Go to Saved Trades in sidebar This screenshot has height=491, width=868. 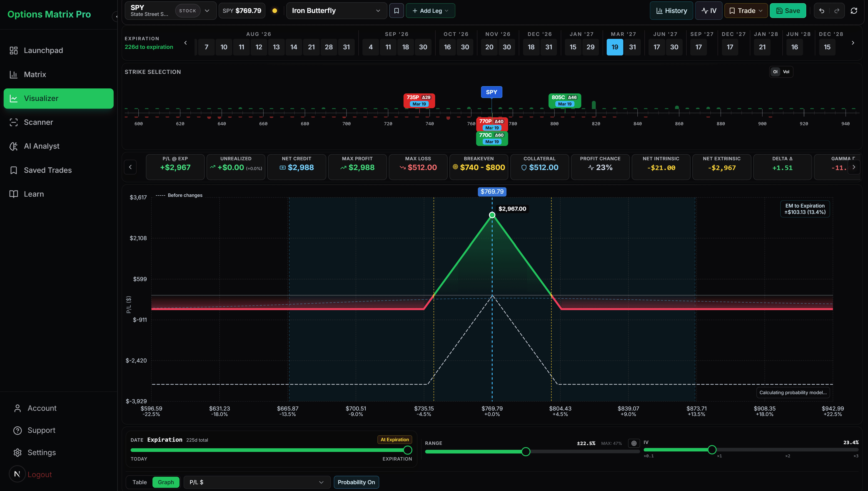point(58,170)
